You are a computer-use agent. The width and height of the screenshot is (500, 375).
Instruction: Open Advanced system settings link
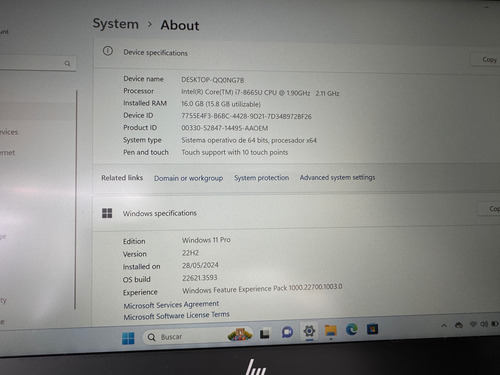(x=337, y=177)
